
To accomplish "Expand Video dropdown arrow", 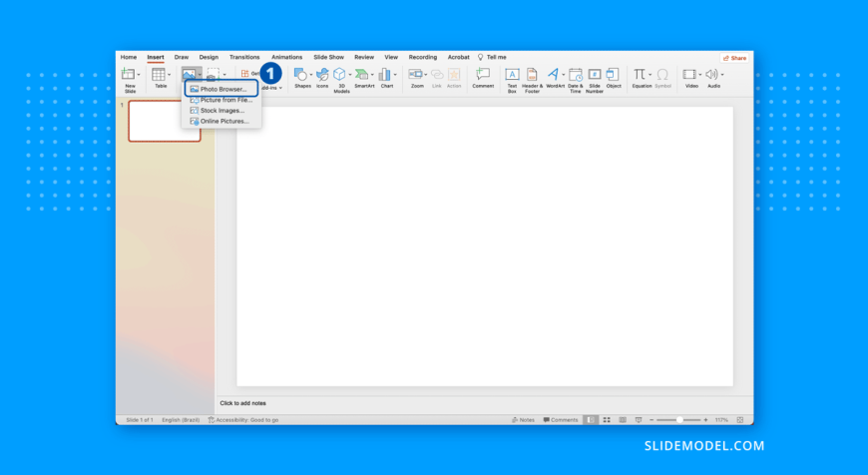I will tap(699, 75).
